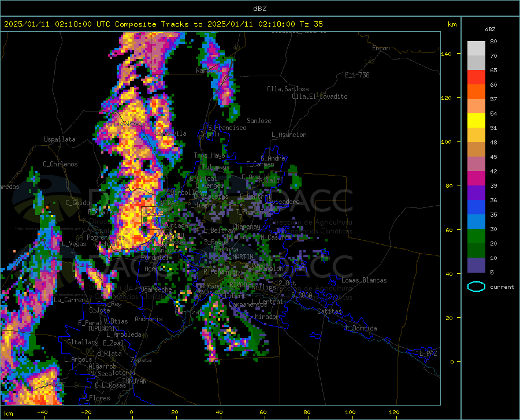Click the E_1-736 map label

tap(357, 75)
